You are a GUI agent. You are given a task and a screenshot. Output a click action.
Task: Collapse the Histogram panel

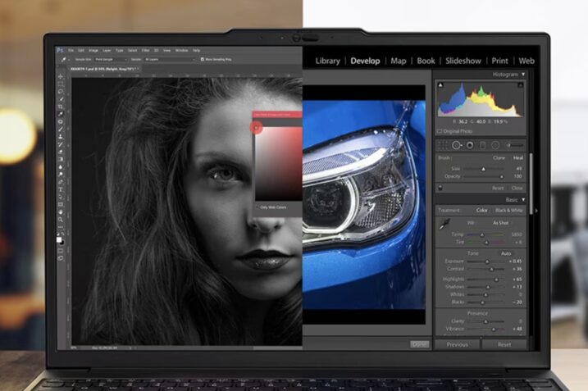[523, 75]
